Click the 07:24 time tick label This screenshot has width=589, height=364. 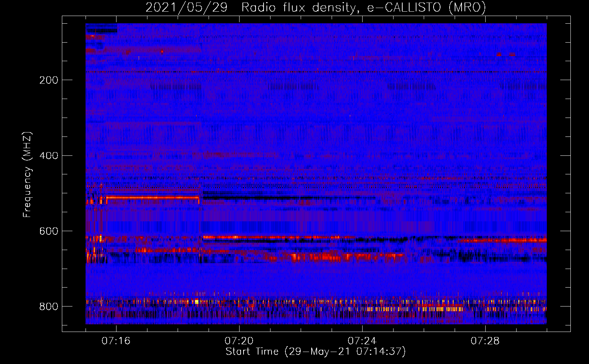pos(362,341)
